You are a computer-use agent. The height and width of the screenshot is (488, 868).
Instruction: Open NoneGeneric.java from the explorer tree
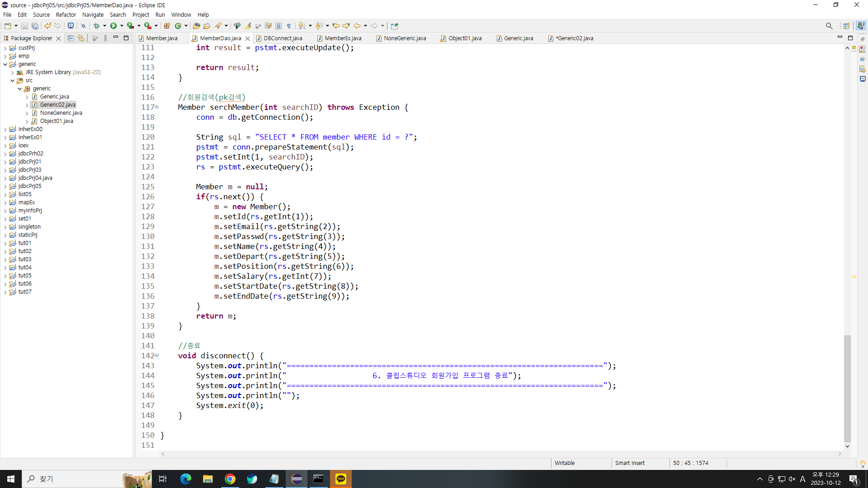(61, 113)
